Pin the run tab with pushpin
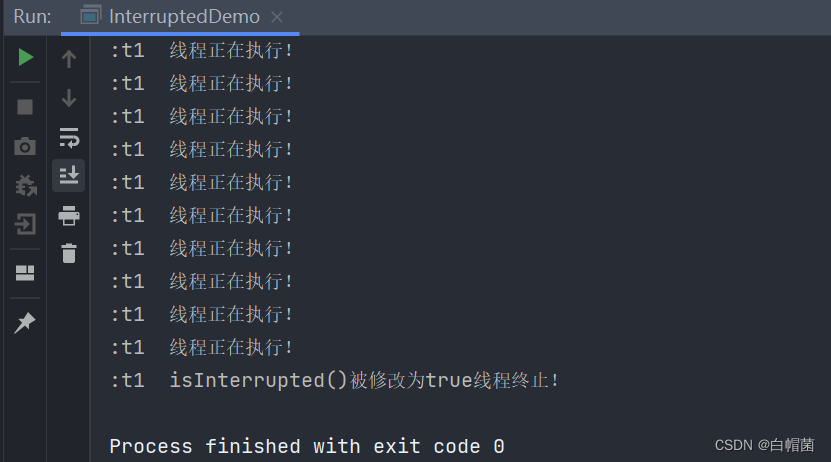Screen dimensions: 831x462 (24, 322)
